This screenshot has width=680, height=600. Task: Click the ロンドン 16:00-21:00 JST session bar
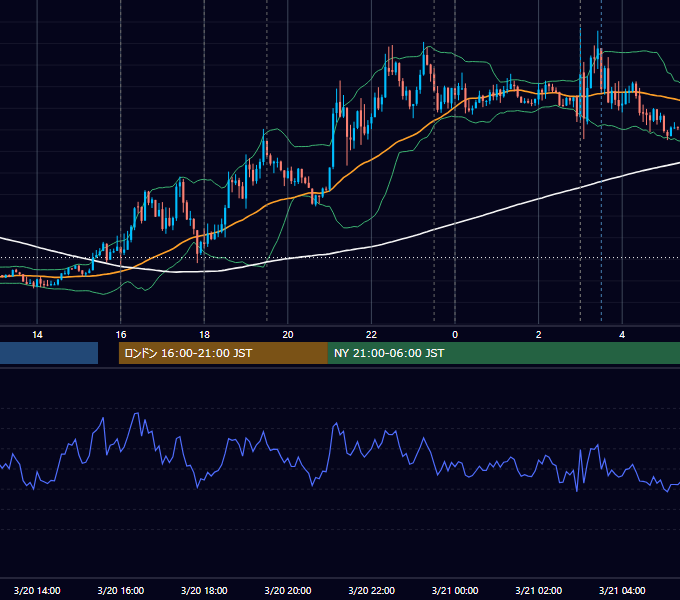(x=223, y=353)
